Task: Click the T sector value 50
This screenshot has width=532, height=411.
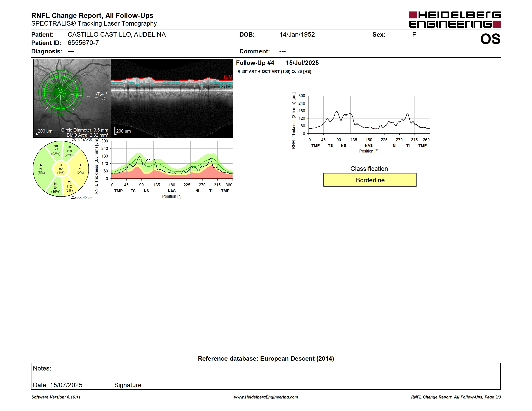Action: (x=80, y=169)
